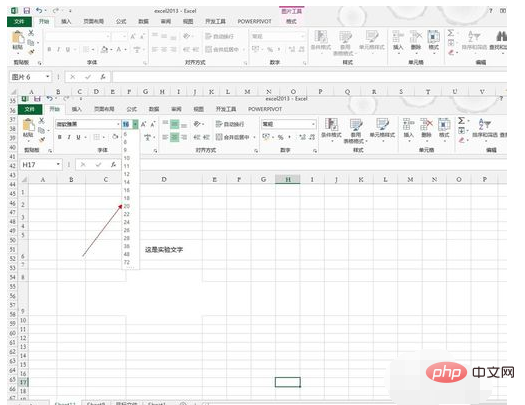Viewport: 525px width, 405px height.
Task: Click decrease indent icon in inner ribbon
Action: (197, 137)
